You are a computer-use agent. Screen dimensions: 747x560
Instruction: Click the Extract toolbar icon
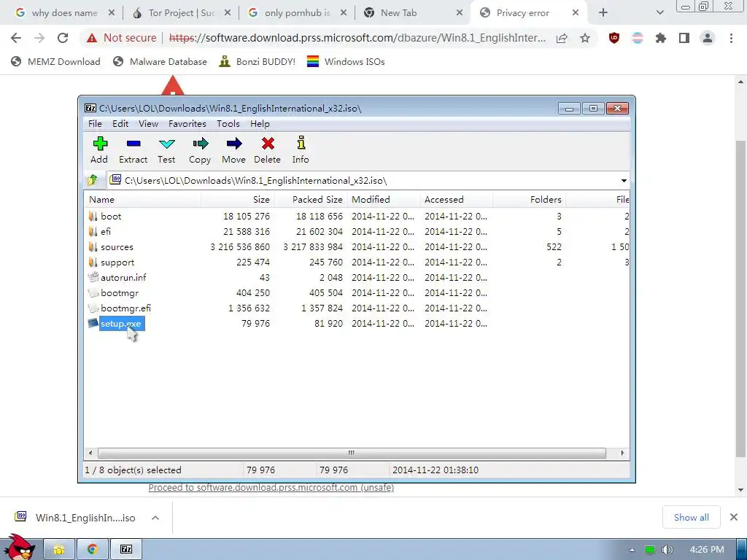coord(133,150)
